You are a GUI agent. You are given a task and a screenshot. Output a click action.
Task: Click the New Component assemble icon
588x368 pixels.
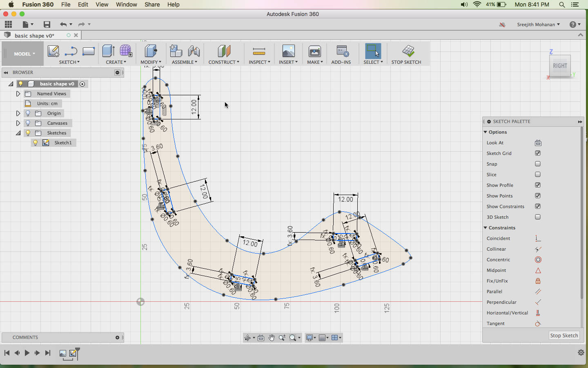(176, 51)
